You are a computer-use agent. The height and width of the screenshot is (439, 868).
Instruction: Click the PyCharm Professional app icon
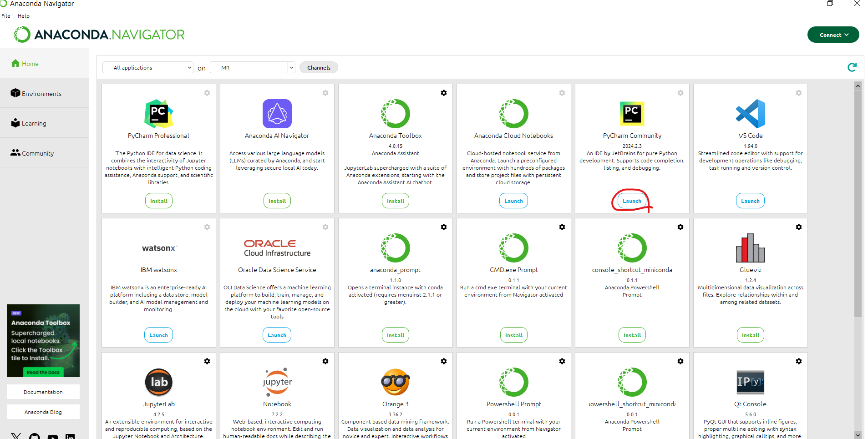(158, 114)
